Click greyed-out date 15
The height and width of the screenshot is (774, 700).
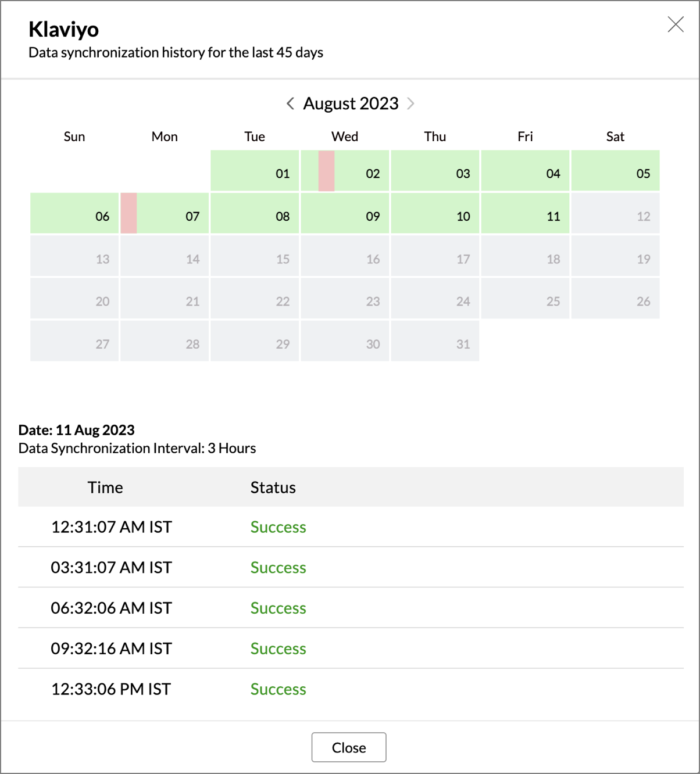tap(255, 256)
